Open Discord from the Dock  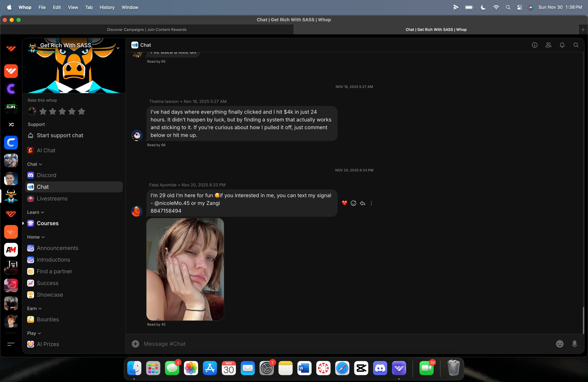point(380,368)
